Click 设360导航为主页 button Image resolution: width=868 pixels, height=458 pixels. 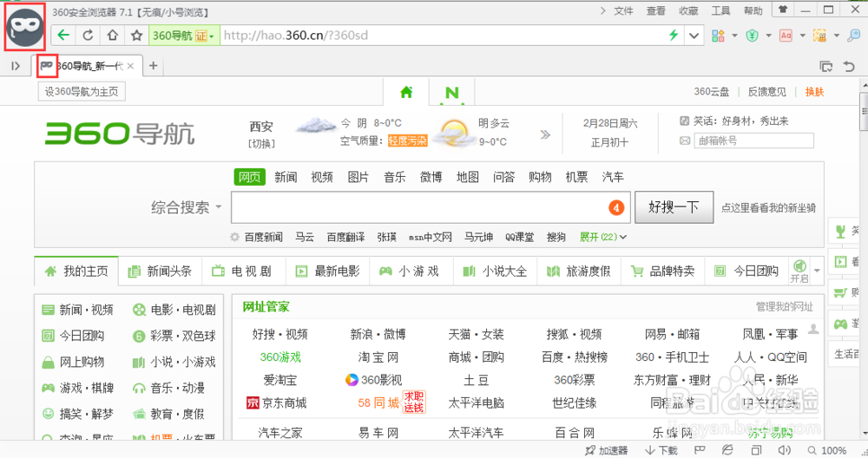(x=82, y=91)
